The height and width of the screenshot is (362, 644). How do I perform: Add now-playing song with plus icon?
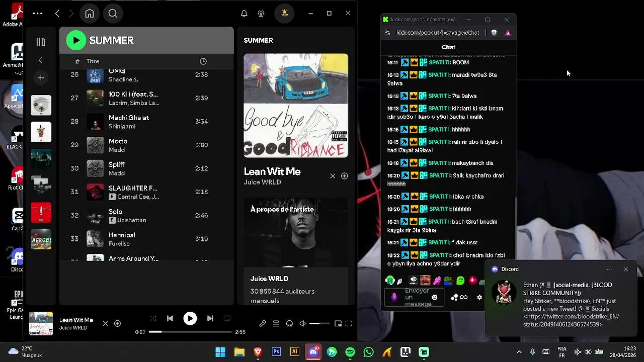coord(117,324)
